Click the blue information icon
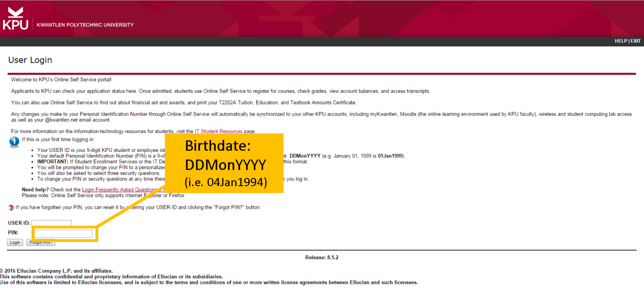The width and height of the screenshot is (644, 288). [15, 142]
